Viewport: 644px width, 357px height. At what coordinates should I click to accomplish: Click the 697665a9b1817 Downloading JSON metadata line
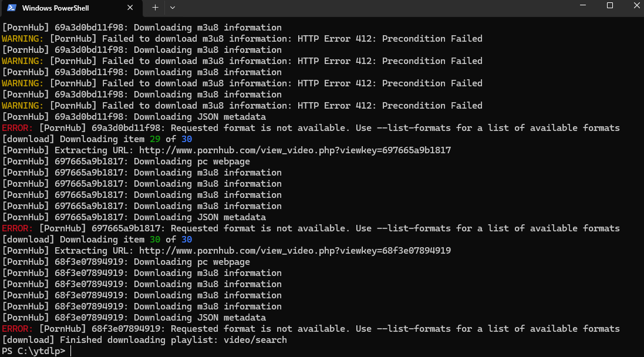click(134, 217)
